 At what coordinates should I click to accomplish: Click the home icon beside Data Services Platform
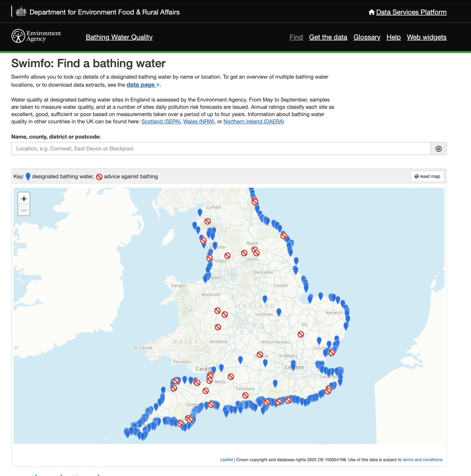tap(371, 12)
